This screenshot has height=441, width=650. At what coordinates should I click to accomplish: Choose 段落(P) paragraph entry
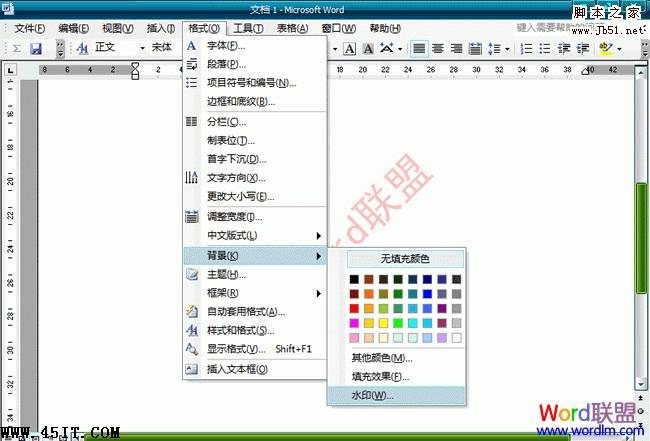point(255,64)
